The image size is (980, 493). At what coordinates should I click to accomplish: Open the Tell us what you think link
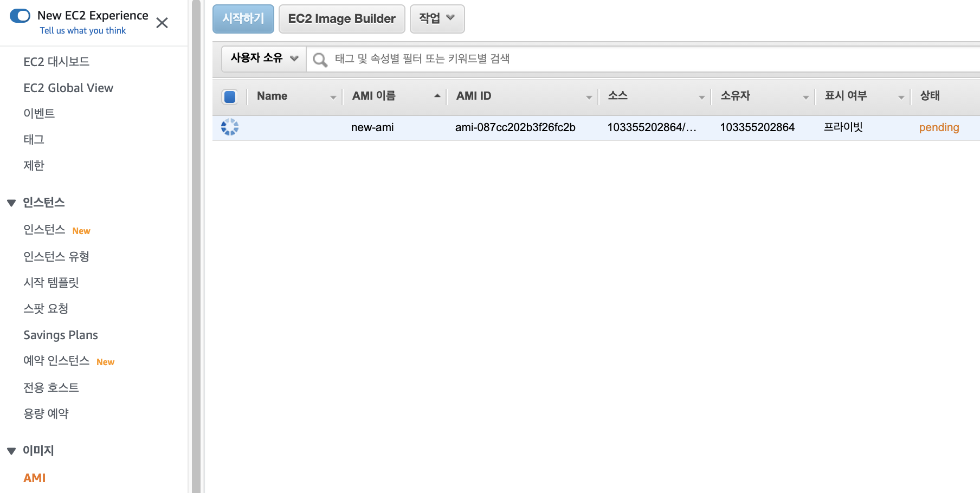click(x=82, y=30)
